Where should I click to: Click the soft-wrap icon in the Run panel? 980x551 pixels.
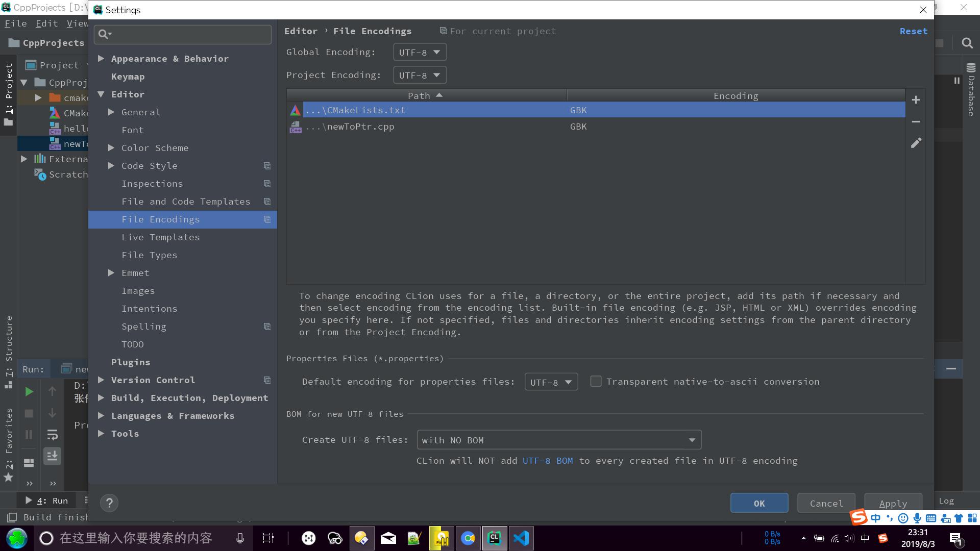click(52, 435)
